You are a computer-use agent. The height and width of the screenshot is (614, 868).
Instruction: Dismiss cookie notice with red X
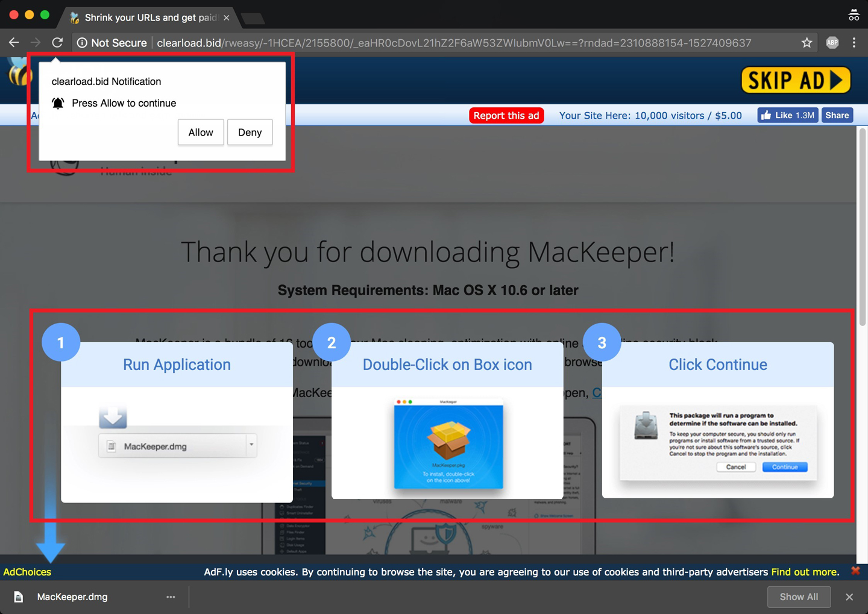pyautogui.click(x=855, y=571)
